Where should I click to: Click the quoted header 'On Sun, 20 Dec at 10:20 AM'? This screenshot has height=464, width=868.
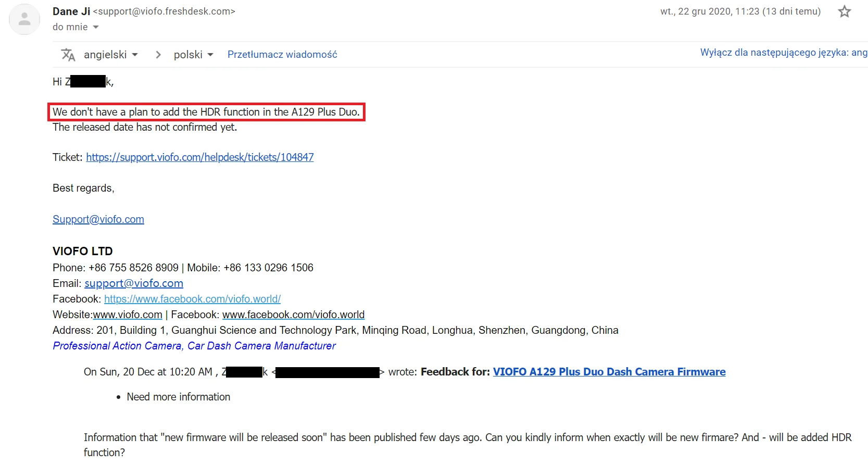tap(148, 372)
